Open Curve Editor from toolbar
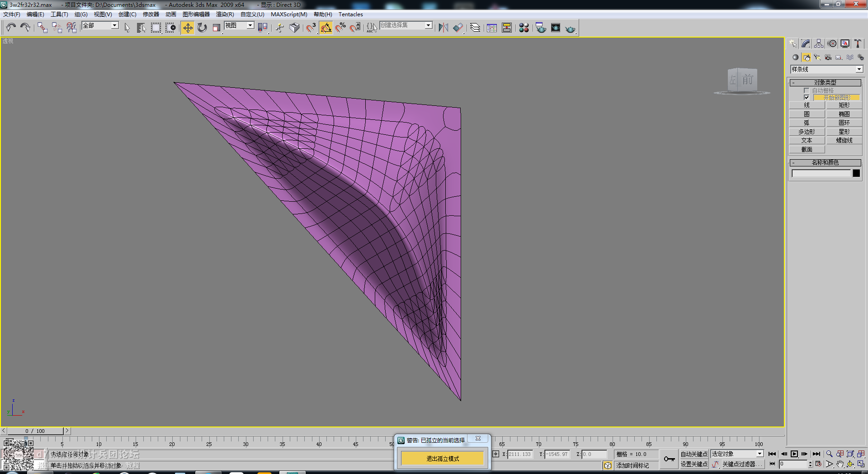868x474 pixels. [492, 28]
